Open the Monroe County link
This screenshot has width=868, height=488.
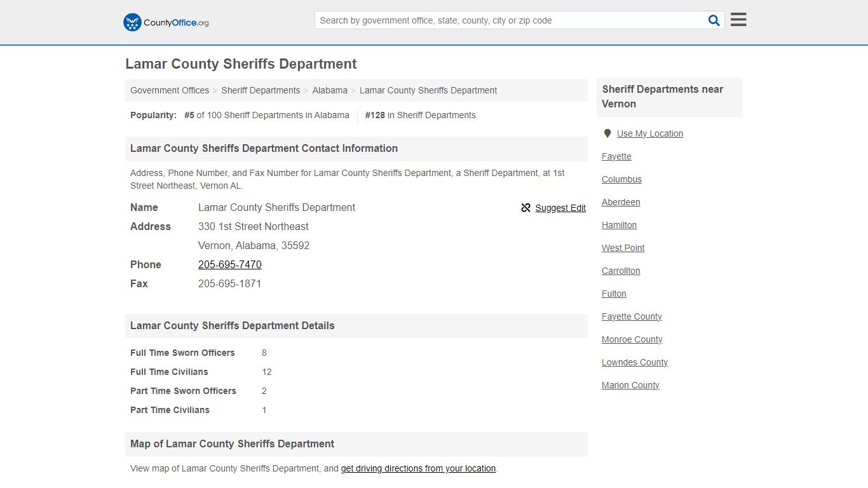[x=632, y=339]
